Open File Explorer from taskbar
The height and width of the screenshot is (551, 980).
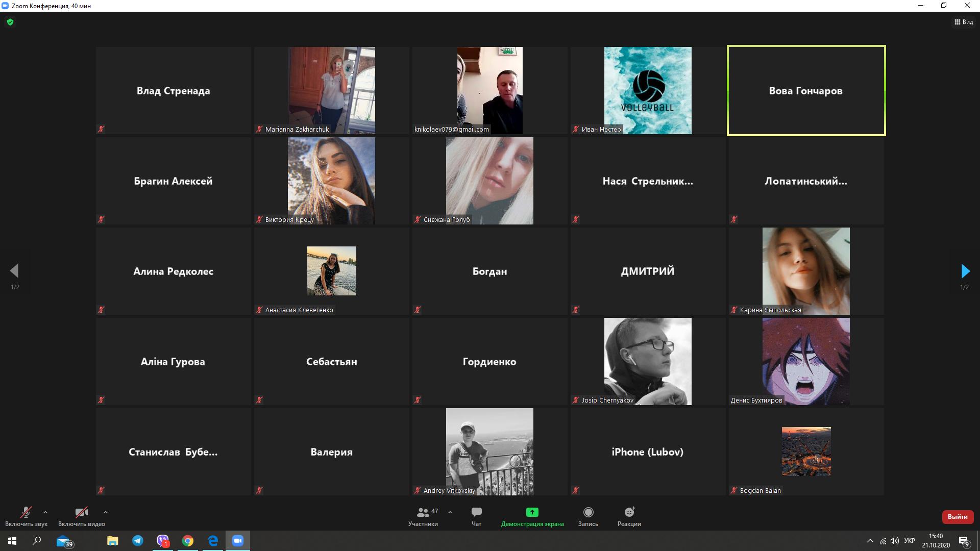click(x=113, y=541)
